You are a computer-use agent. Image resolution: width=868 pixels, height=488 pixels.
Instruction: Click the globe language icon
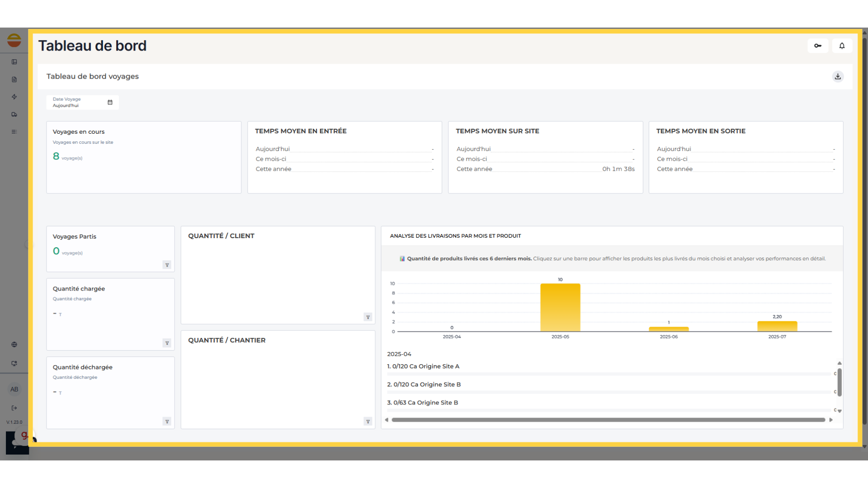(14, 344)
